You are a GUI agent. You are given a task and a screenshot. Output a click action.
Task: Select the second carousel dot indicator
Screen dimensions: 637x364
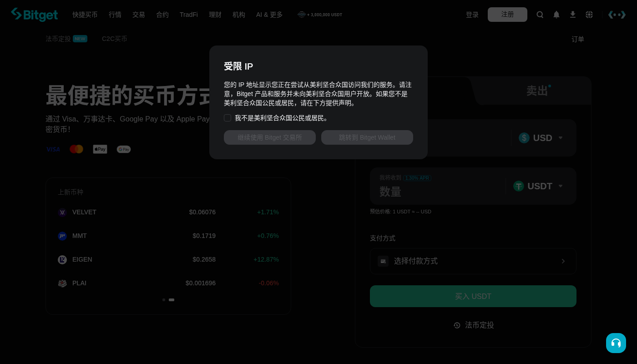172,300
